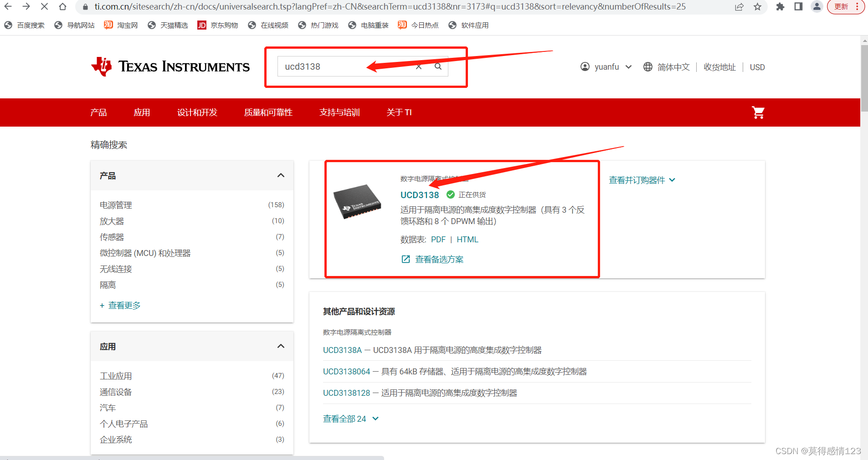Open the extensions puzzle icon

780,7
